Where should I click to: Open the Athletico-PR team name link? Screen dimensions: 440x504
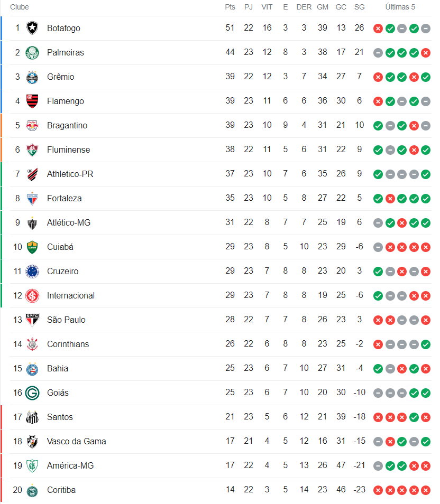click(70, 174)
